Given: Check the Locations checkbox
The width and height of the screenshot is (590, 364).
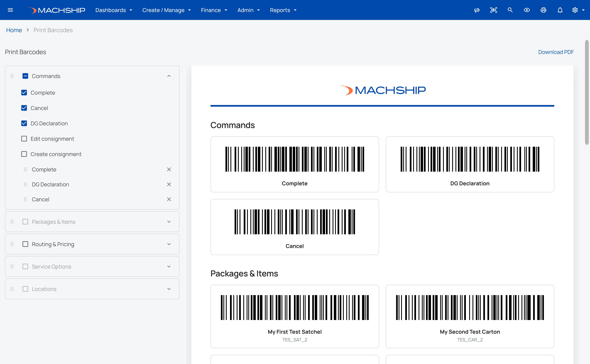Looking at the screenshot, I should (25, 289).
